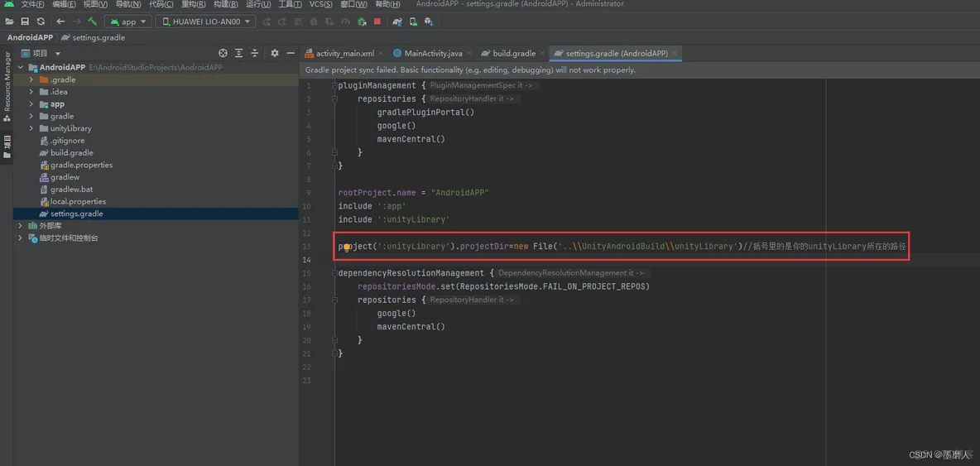The width and height of the screenshot is (980, 466).
Task: Click the Apply Code Changes icon
Action: pyautogui.click(x=297, y=22)
